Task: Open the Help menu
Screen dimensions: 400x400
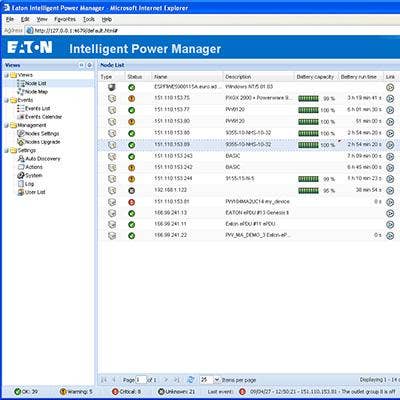Action: 107,19
